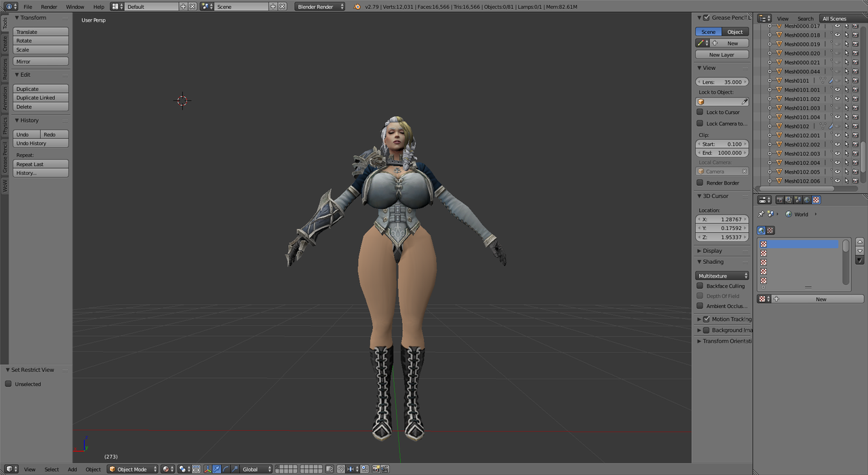868x475 pixels.
Task: Switch to the Object grease pencil tab
Action: pyautogui.click(x=735, y=32)
